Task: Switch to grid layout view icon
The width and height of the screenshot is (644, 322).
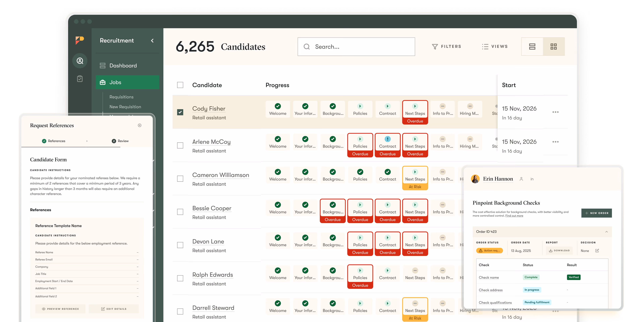Action: click(x=553, y=46)
